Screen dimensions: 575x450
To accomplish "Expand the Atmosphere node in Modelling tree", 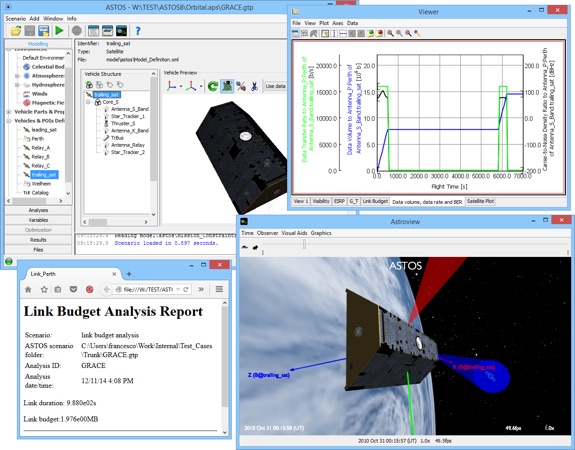I will coord(17,76).
